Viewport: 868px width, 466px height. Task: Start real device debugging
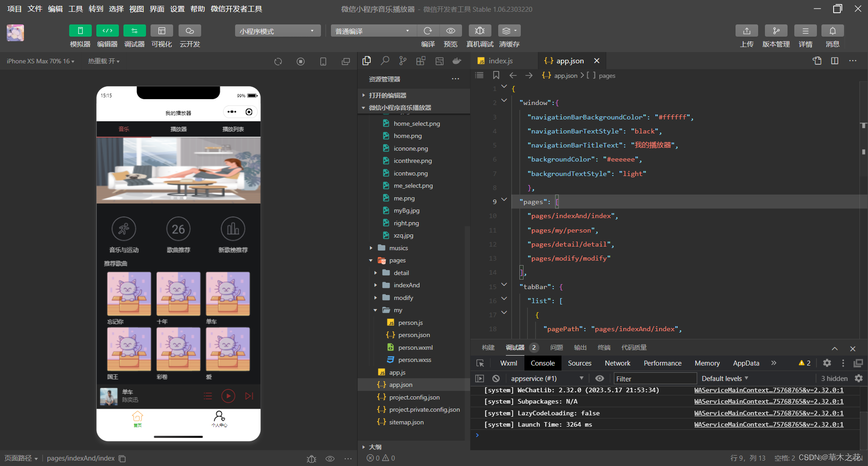pos(480,31)
